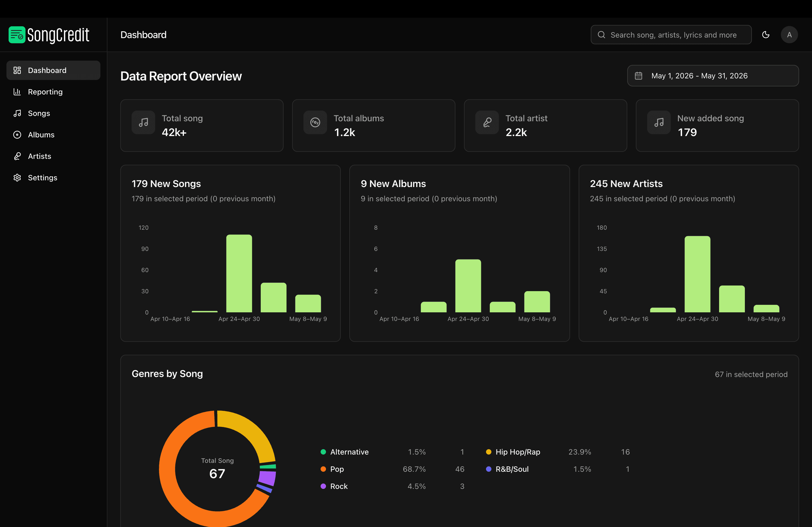Click the Total artist microphone icon
Viewport: 812px width, 527px height.
pos(487,122)
